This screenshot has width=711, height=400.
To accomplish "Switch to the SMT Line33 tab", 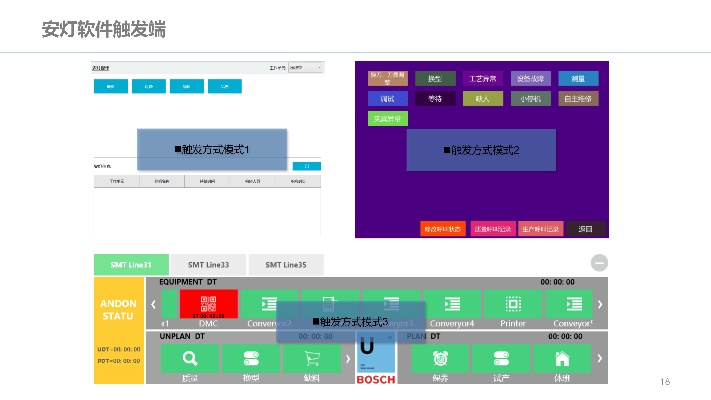I will tap(207, 265).
